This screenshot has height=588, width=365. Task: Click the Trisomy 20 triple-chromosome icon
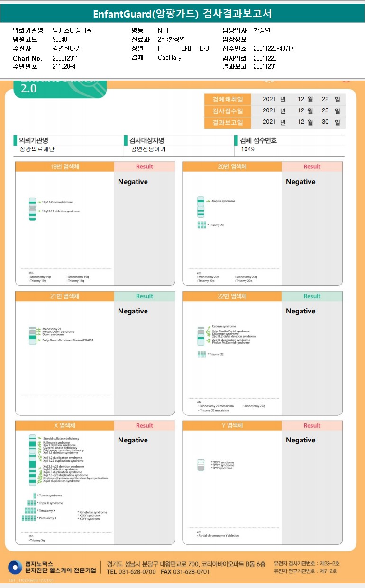(201, 225)
